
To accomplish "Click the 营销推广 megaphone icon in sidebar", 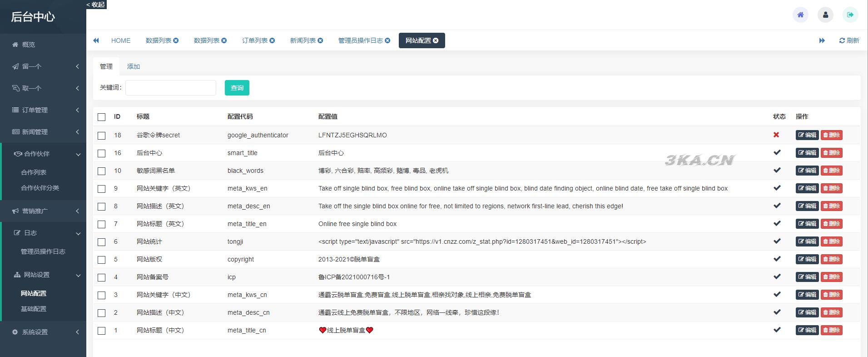I will [x=15, y=211].
